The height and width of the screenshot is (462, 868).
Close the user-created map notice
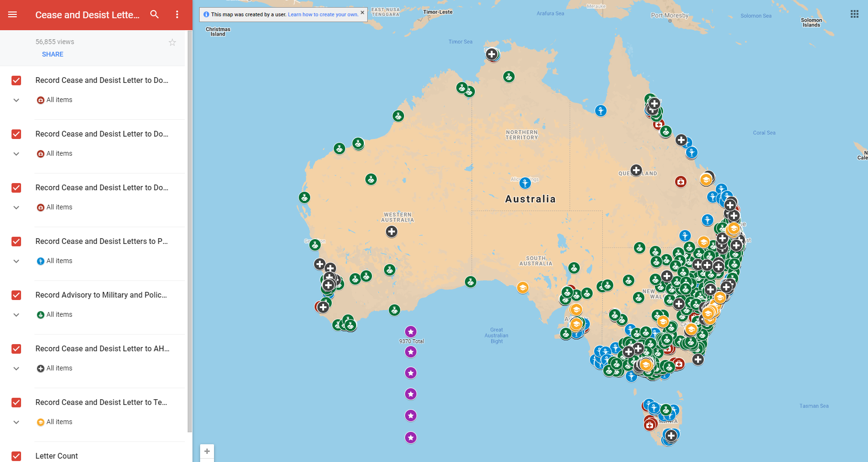(x=362, y=12)
